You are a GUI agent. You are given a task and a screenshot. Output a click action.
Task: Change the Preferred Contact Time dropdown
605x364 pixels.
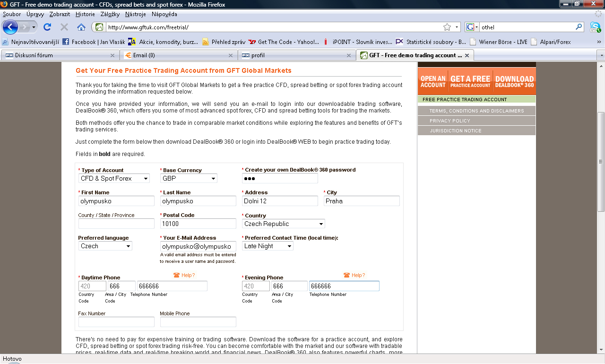pos(268,246)
